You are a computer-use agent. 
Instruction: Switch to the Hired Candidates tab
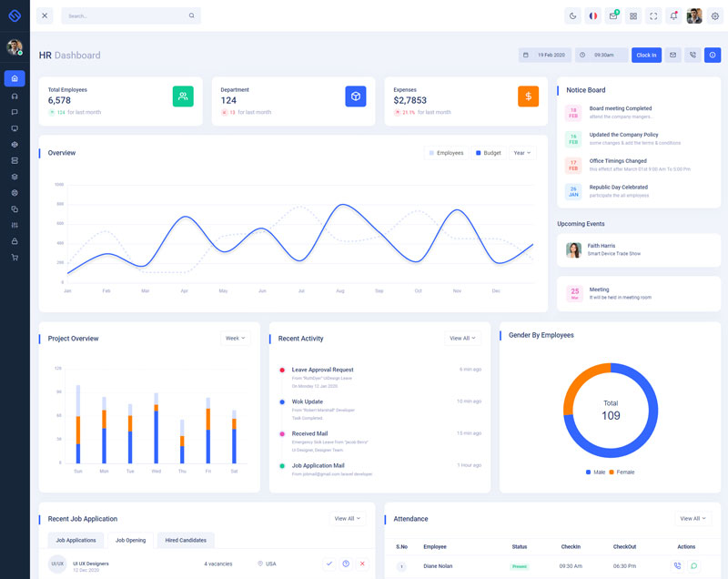pyautogui.click(x=186, y=540)
